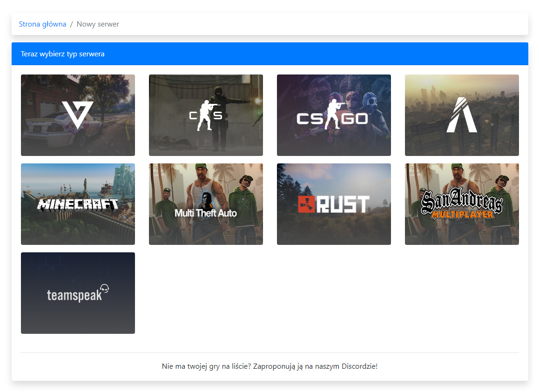Select the Multi Theft Auto character icon
539x392 pixels.
(205, 200)
